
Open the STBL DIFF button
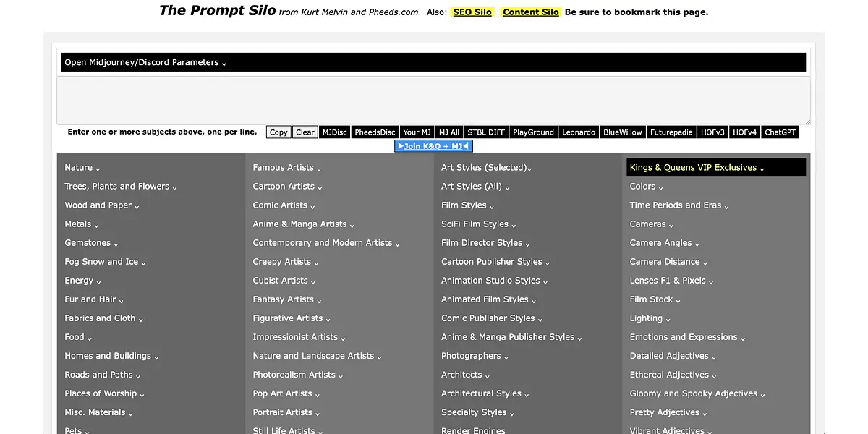point(486,132)
